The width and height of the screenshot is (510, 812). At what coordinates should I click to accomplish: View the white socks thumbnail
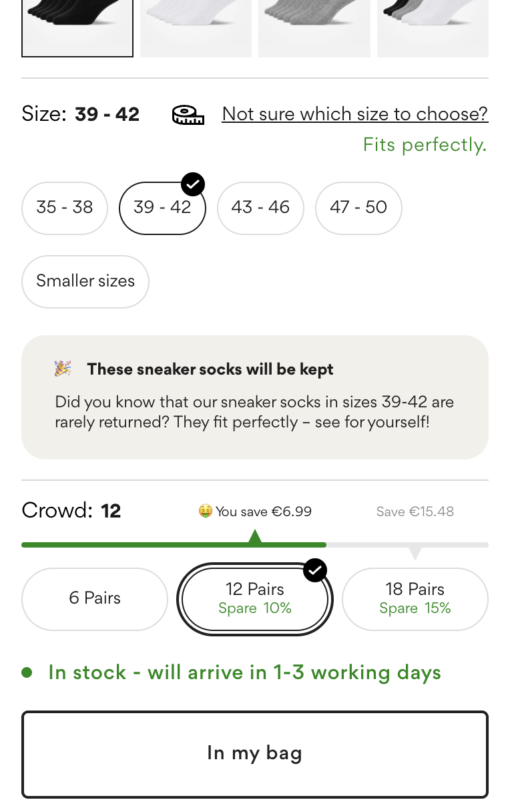click(x=196, y=27)
